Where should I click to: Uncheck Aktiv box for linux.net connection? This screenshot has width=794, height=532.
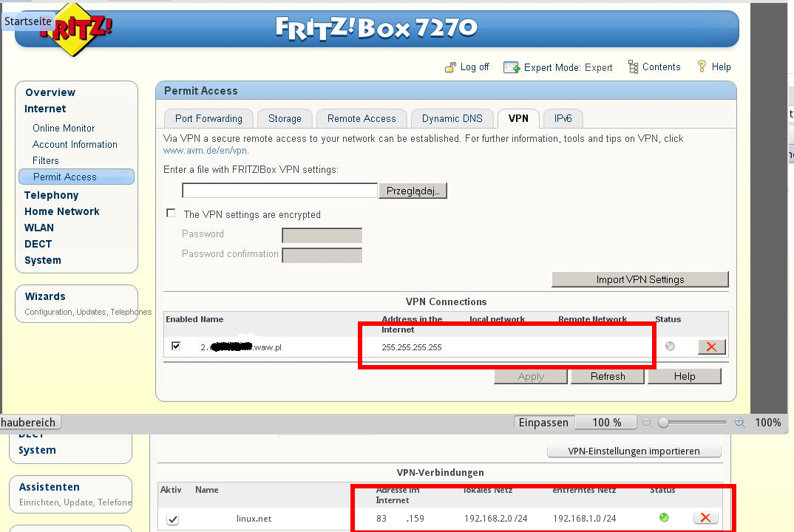tap(173, 519)
